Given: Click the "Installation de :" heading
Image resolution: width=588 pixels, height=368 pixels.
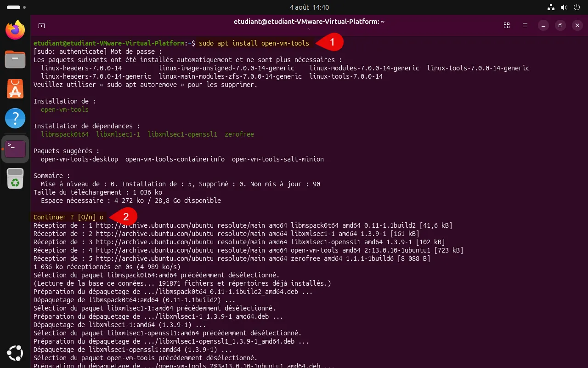Looking at the screenshot, I should coord(65,101).
